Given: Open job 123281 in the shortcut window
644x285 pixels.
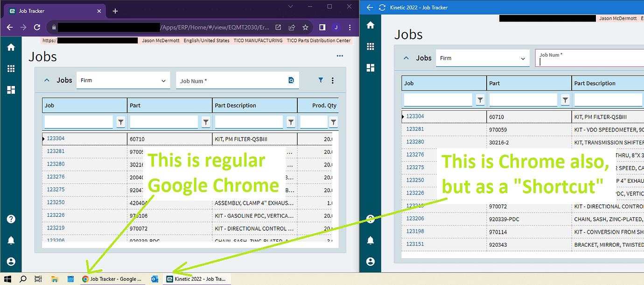Looking at the screenshot, I should pyautogui.click(x=415, y=129).
